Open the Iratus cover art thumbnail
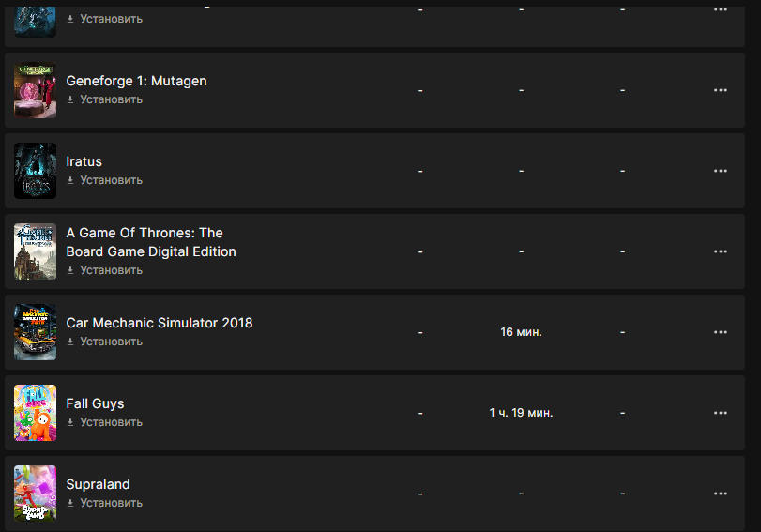The width and height of the screenshot is (761, 532). pyautogui.click(x=35, y=171)
